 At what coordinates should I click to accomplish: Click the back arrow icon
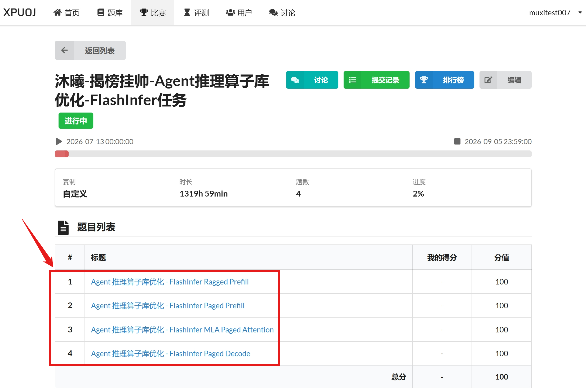pos(64,50)
